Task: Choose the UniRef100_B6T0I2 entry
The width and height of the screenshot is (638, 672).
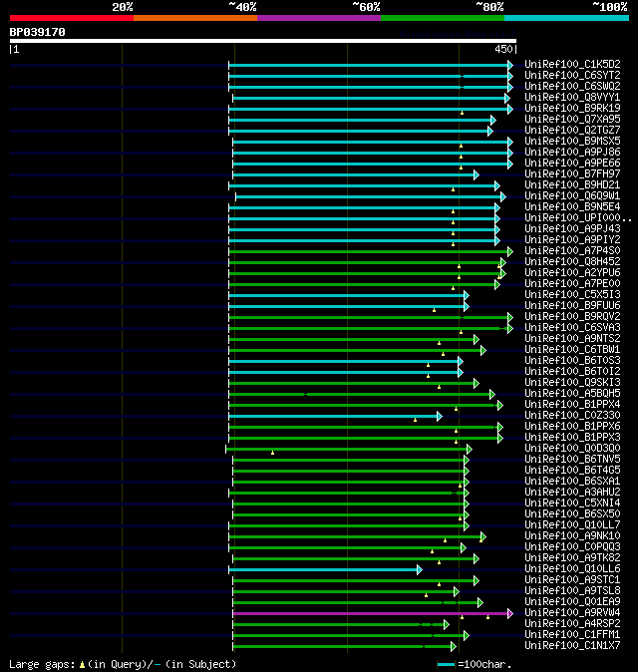Action: click(x=572, y=372)
